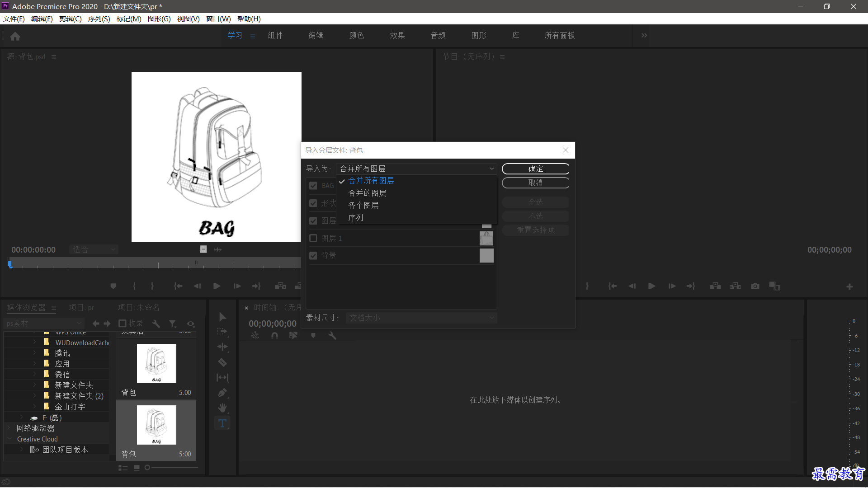Viewport: 868px width, 488px height.
Task: Go to In point in Source monitor
Action: 178,286
